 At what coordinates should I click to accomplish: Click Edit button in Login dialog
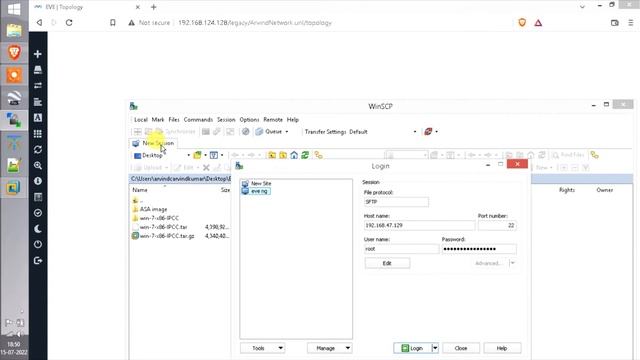[387, 263]
